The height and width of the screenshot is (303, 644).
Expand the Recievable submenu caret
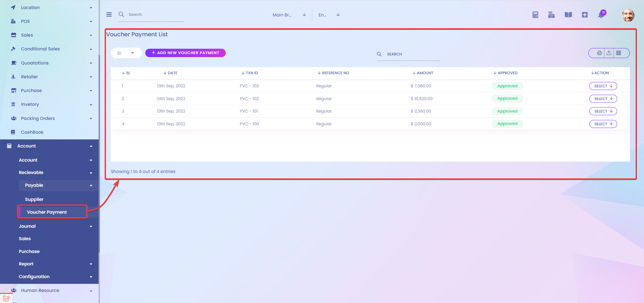[x=91, y=173]
